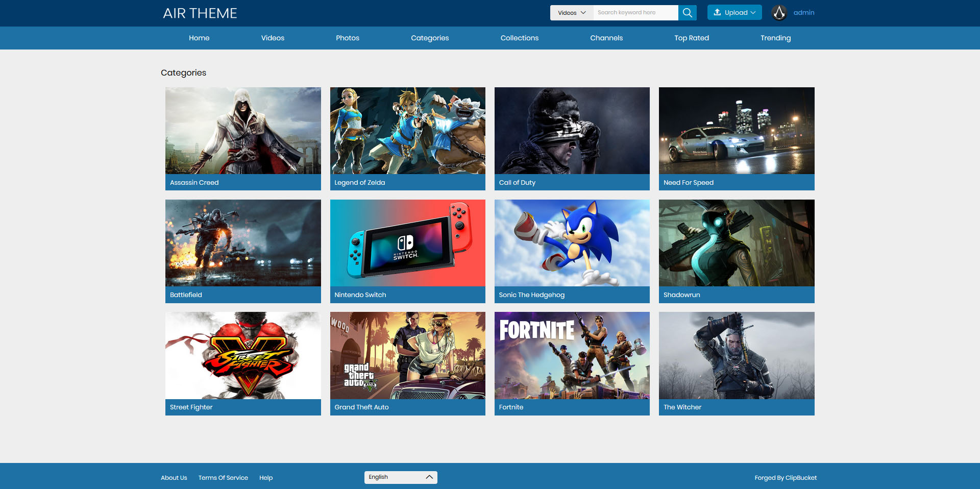Screen dimensions: 980x489
Task: Open the Street Fighter category thumbnail
Action: click(243, 355)
